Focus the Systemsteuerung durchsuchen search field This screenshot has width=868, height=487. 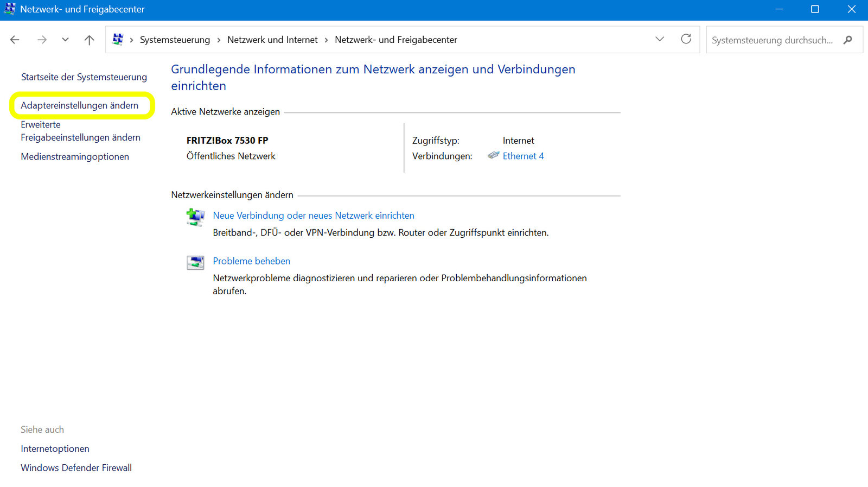tap(772, 40)
